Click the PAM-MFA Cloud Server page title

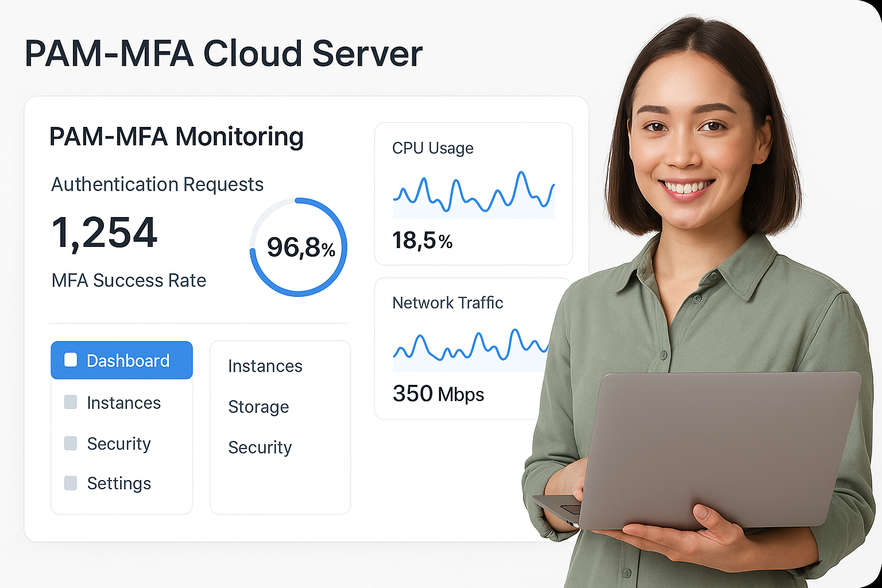(x=223, y=54)
